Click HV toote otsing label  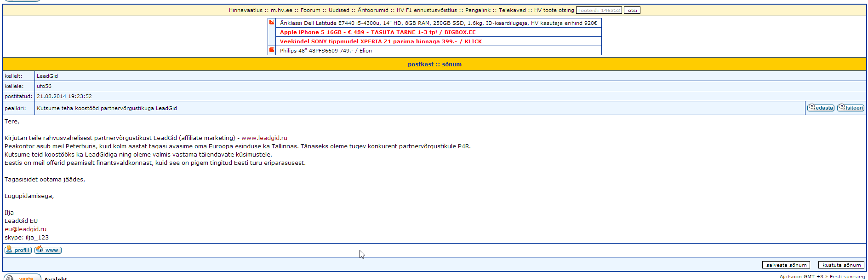click(x=554, y=10)
